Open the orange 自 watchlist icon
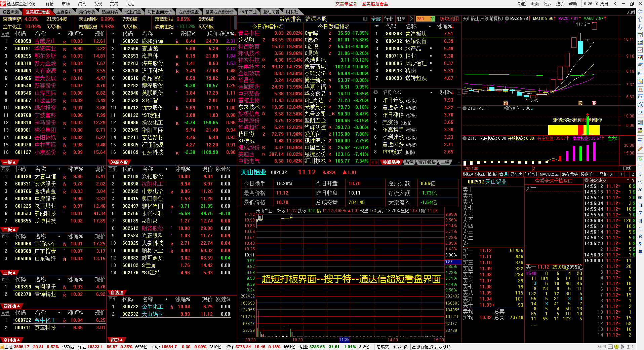The height and width of the screenshot is (350, 644). point(640,89)
